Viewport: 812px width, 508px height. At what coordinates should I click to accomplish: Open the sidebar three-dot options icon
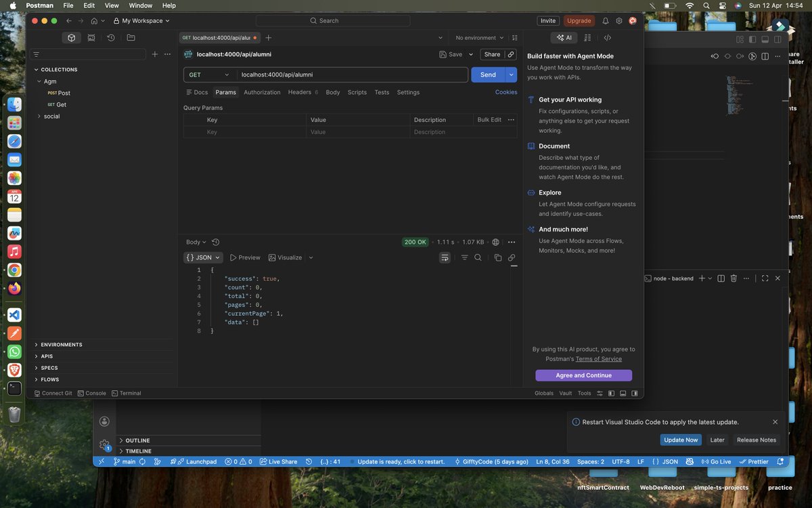coord(167,54)
